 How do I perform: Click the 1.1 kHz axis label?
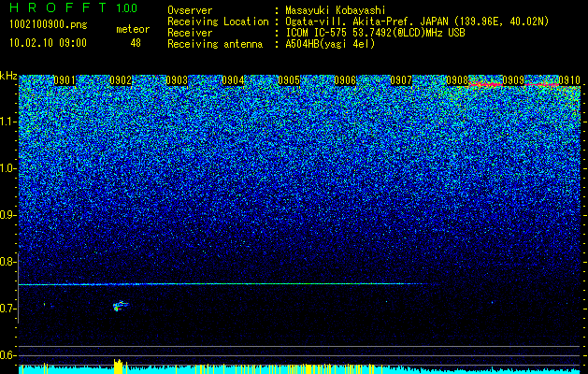[7, 122]
